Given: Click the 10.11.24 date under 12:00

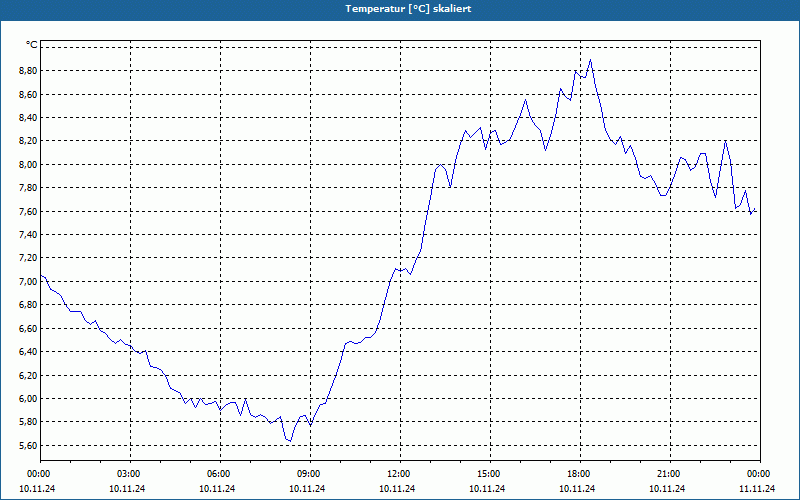Looking at the screenshot, I should 397,488.
